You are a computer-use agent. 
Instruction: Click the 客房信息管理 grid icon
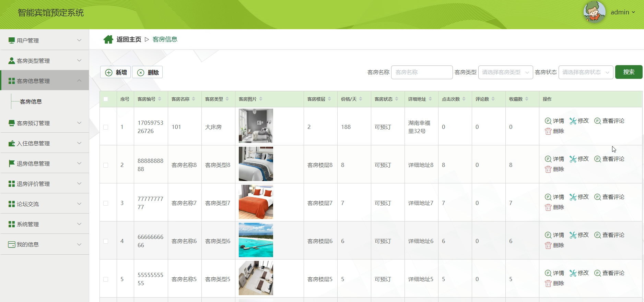(x=12, y=81)
